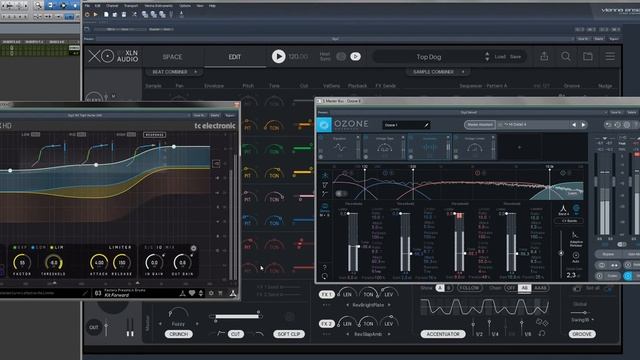Screen dimensions: 640x360
Task: Select the Vintage Tape module tile
Action: (384, 147)
